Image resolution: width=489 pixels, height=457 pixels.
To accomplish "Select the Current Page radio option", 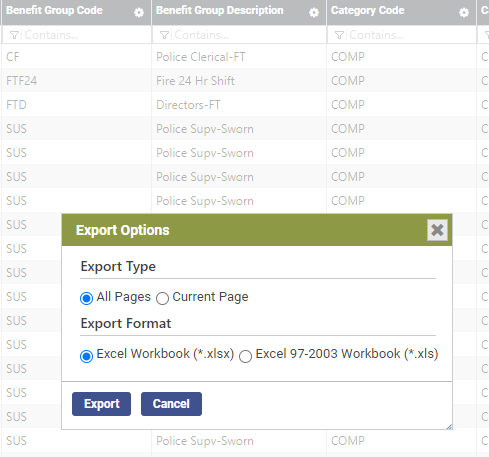I will (x=162, y=298).
